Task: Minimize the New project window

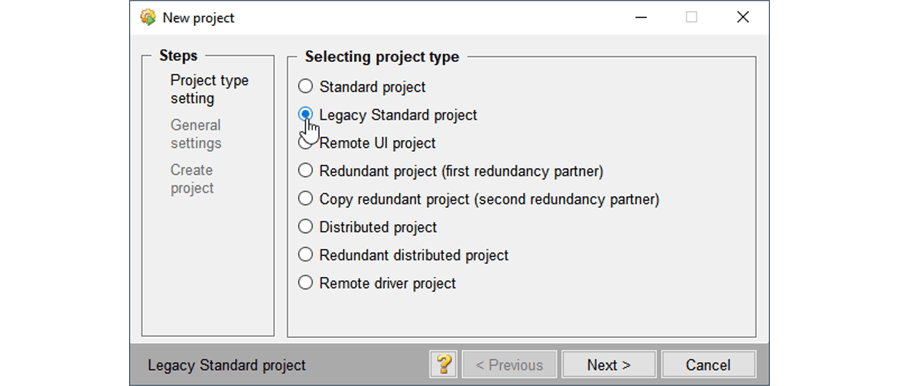Action: click(x=641, y=17)
